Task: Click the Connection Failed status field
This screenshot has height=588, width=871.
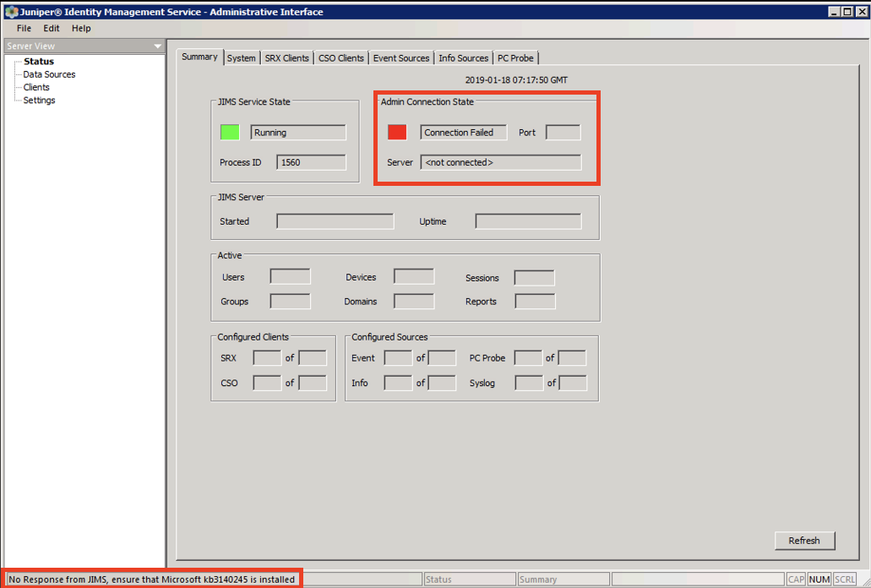Action: tap(464, 132)
